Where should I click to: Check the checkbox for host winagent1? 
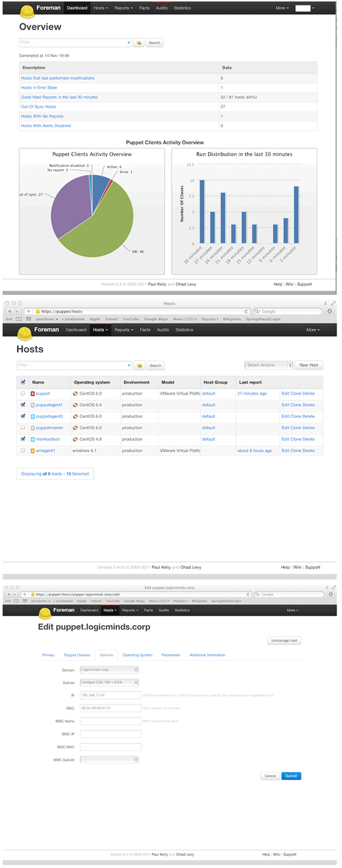click(x=23, y=451)
